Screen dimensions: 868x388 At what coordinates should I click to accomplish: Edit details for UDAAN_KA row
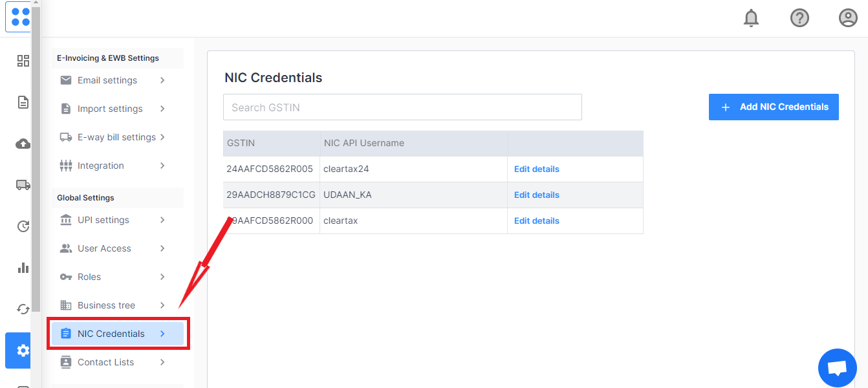pos(536,195)
